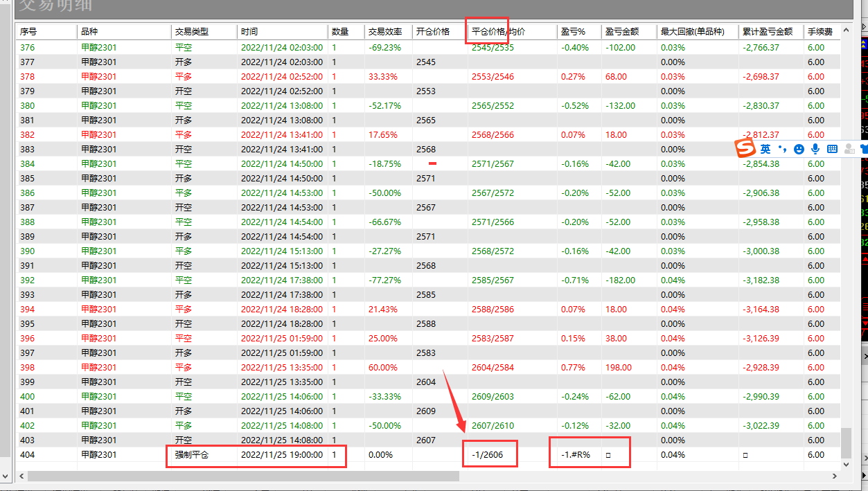This screenshot has height=491, width=868.
Task: Click the 交易类型 column header
Action: tap(191, 32)
